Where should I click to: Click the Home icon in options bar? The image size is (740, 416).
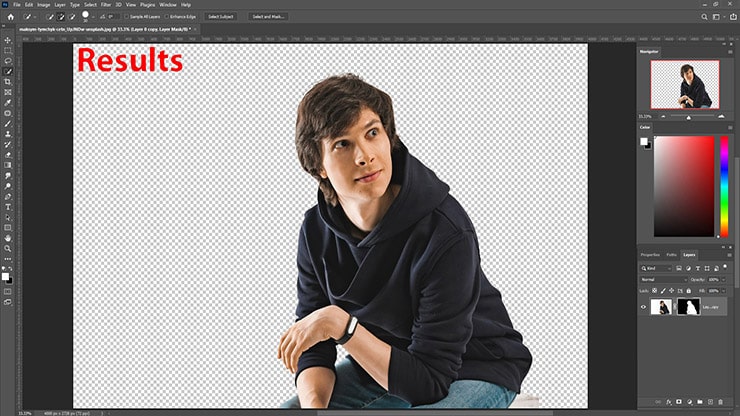click(x=10, y=17)
